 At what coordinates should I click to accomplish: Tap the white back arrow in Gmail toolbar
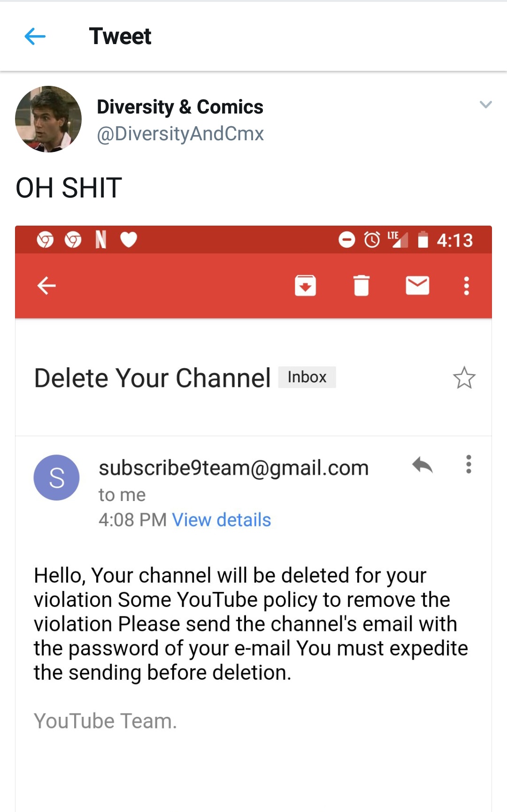46,285
